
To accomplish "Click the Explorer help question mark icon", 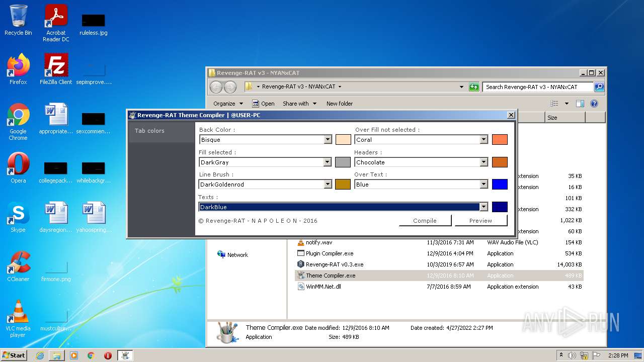I will (594, 104).
